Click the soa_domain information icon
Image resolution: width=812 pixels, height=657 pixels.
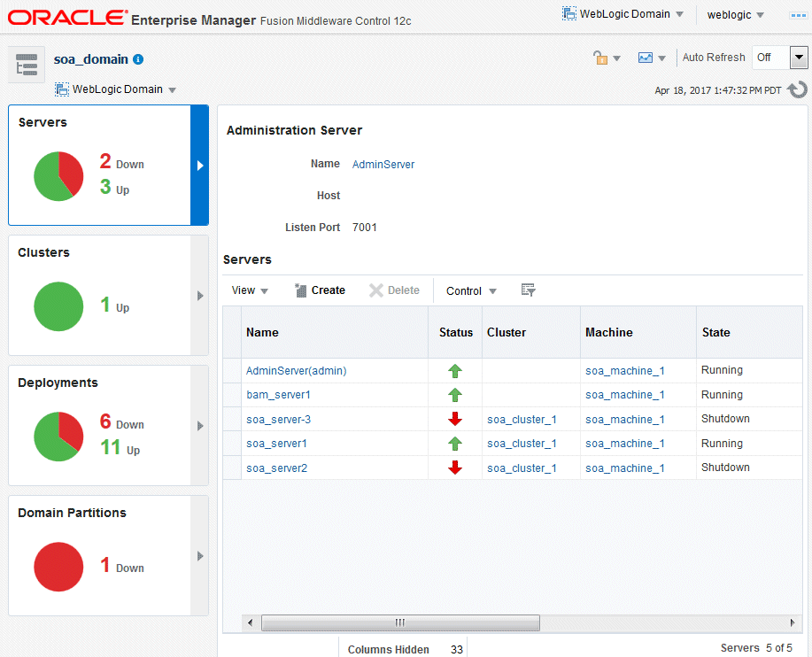point(138,59)
